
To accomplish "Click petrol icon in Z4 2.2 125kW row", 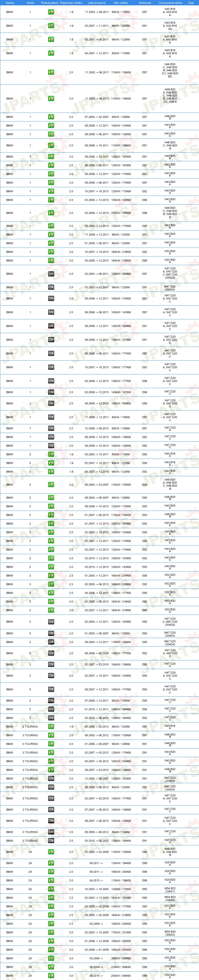I will 51,889.
